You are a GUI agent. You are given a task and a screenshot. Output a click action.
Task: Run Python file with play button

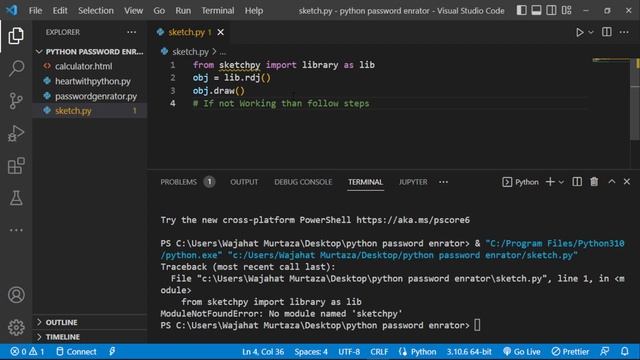click(x=579, y=32)
